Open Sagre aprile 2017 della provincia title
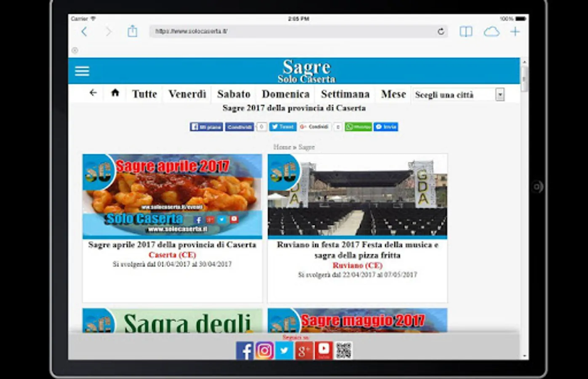The image size is (588, 379). pyautogui.click(x=172, y=245)
